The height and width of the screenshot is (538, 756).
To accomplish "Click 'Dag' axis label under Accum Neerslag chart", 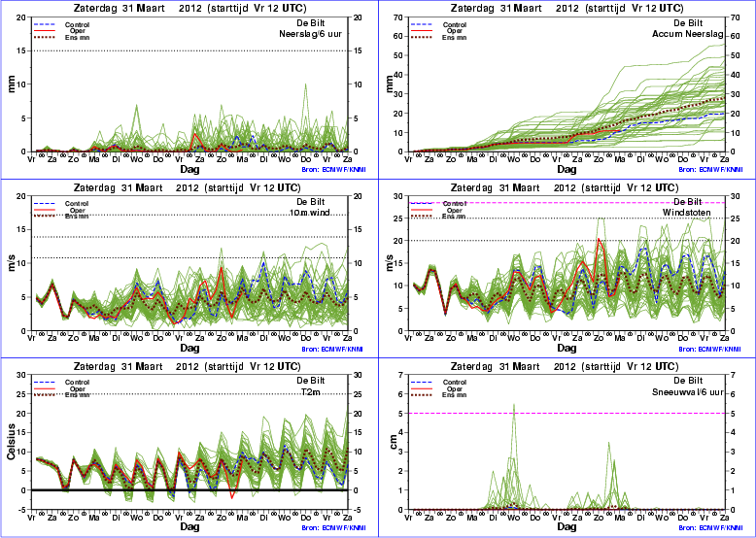I will [567, 170].
